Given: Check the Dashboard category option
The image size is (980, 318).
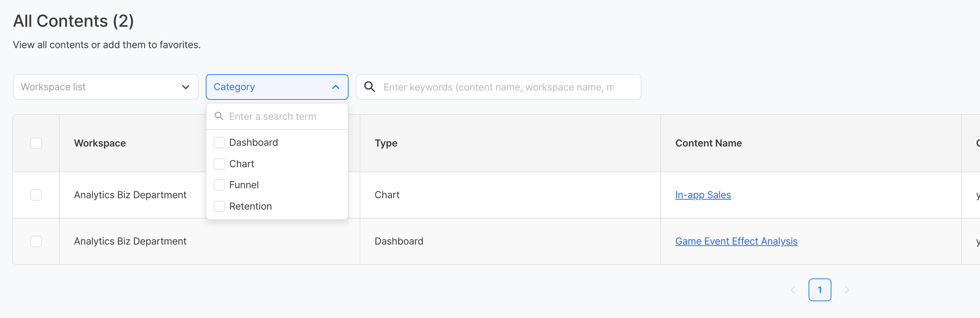Looking at the screenshot, I should 219,143.
